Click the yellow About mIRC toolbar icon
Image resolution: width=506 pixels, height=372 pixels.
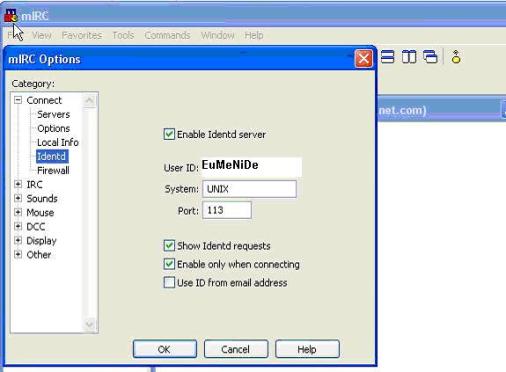coord(456,57)
